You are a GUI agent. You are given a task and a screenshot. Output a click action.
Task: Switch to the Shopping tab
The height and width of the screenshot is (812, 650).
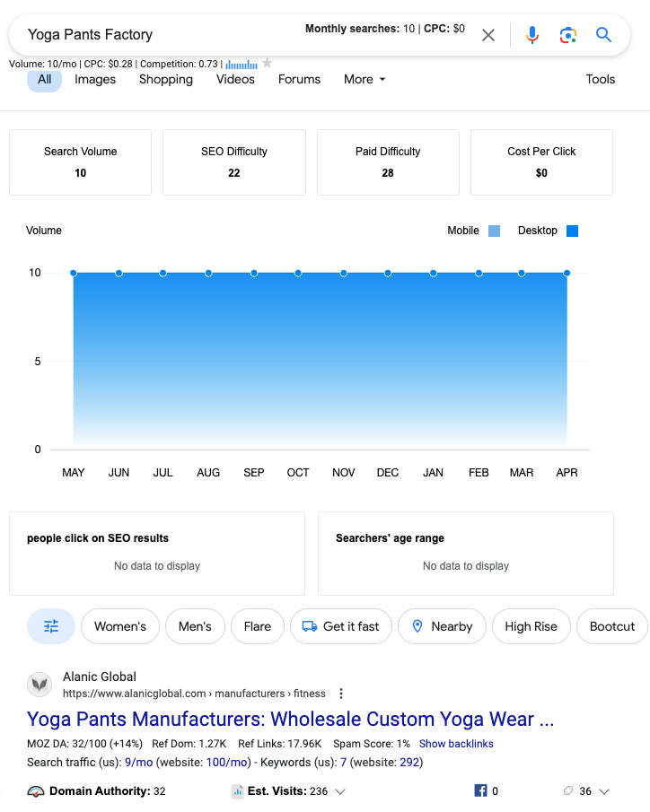pyautogui.click(x=166, y=79)
